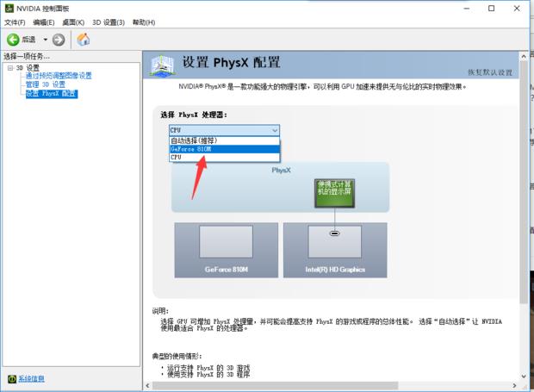
Task: Open the PhysX processor combo box
Action: (224, 130)
